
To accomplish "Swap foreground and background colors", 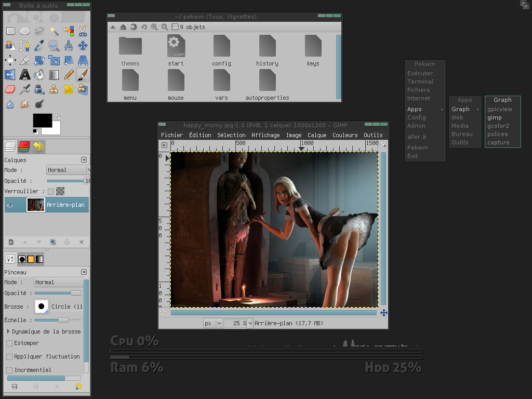I will tap(58, 116).
